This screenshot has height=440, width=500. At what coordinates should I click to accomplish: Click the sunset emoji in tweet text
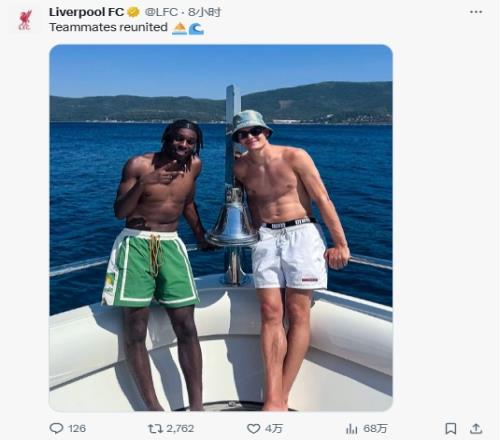point(179,29)
